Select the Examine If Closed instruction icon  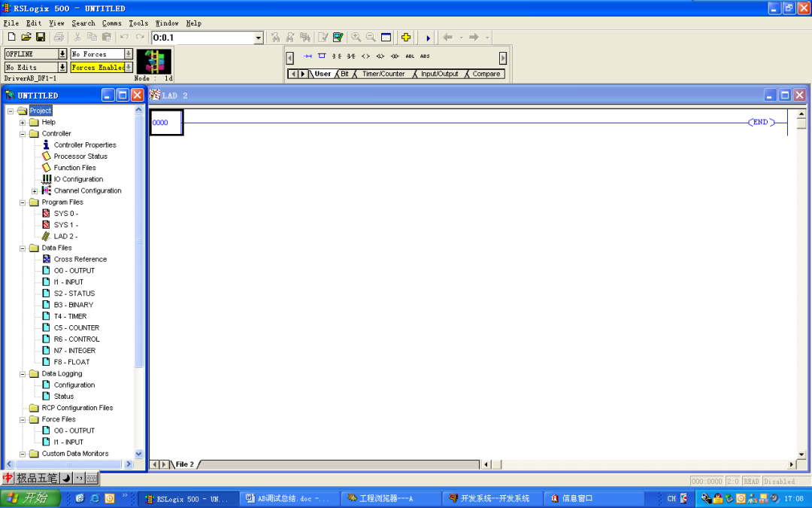pyautogui.click(x=336, y=56)
